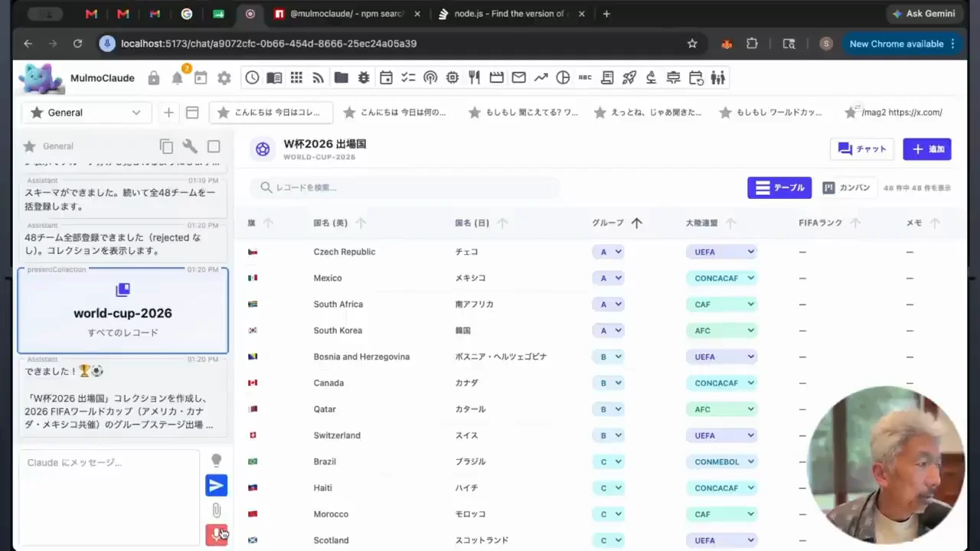Open the もしもし ワールドカッ session tab
The width and height of the screenshot is (980, 551).
(x=772, y=112)
